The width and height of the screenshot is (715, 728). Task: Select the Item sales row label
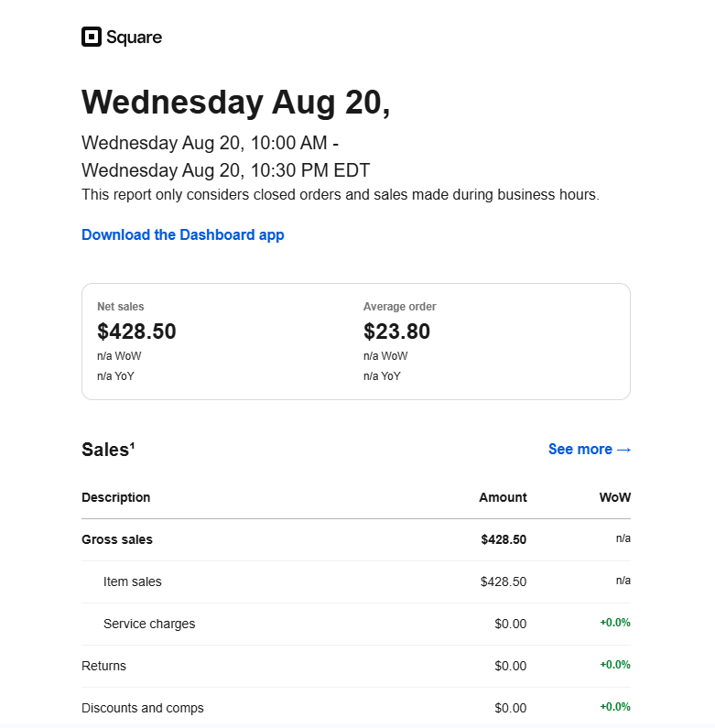[132, 581]
